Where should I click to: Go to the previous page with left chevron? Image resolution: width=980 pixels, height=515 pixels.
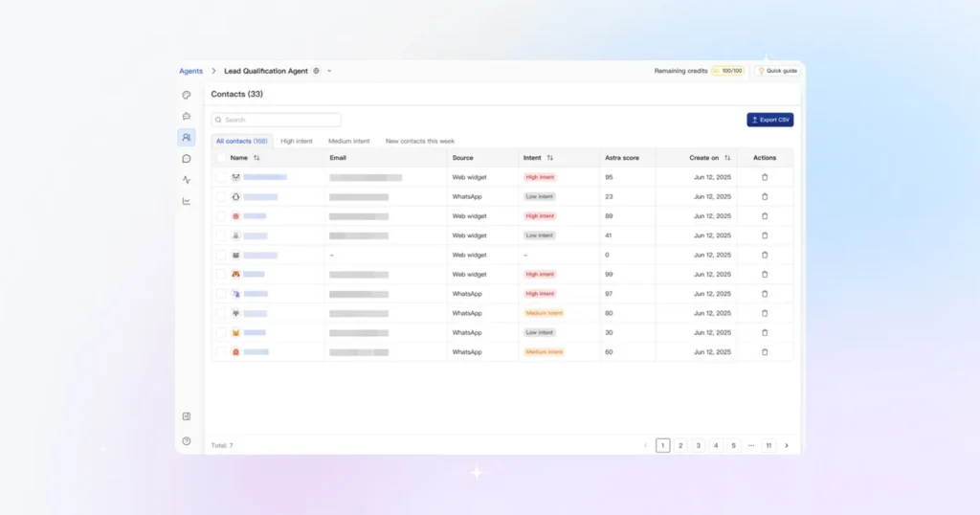click(x=645, y=446)
